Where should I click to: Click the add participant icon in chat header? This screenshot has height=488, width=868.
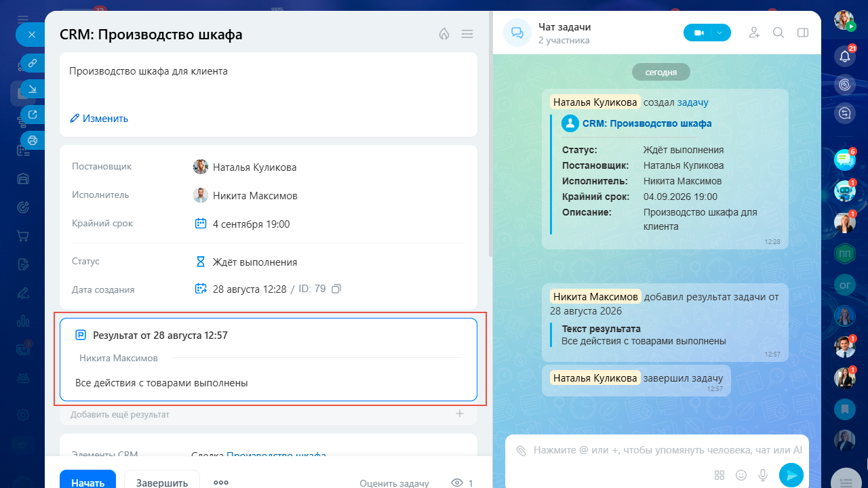[x=754, y=33]
